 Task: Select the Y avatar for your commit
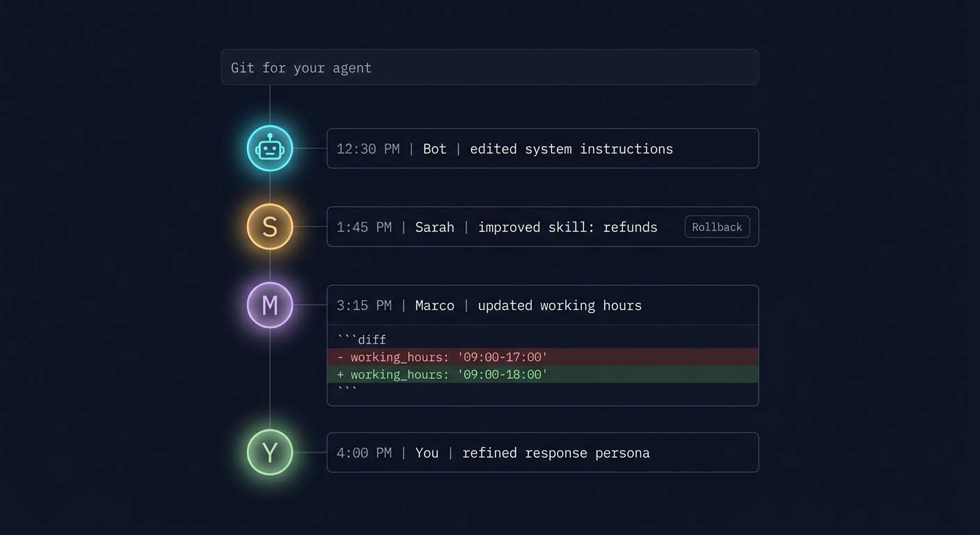[270, 452]
